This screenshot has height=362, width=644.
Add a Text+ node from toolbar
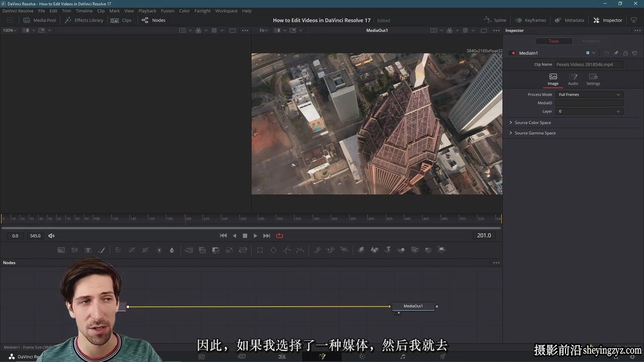coord(88,250)
